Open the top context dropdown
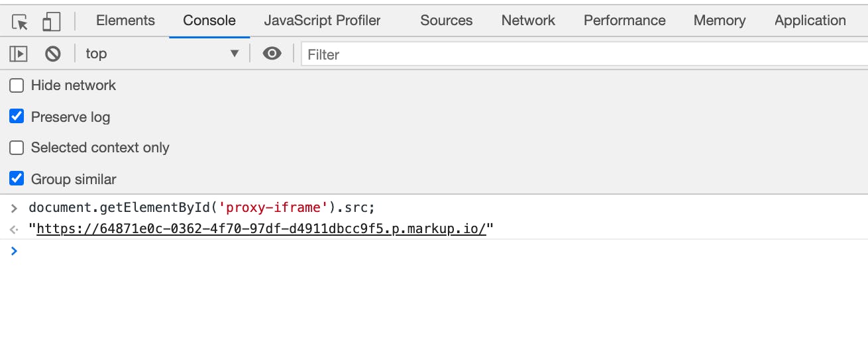 (x=162, y=54)
